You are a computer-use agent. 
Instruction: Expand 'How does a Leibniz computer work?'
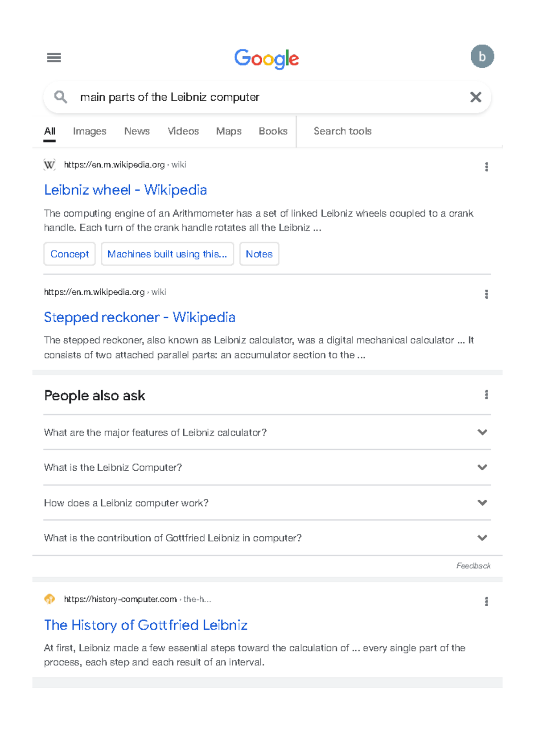click(267, 503)
